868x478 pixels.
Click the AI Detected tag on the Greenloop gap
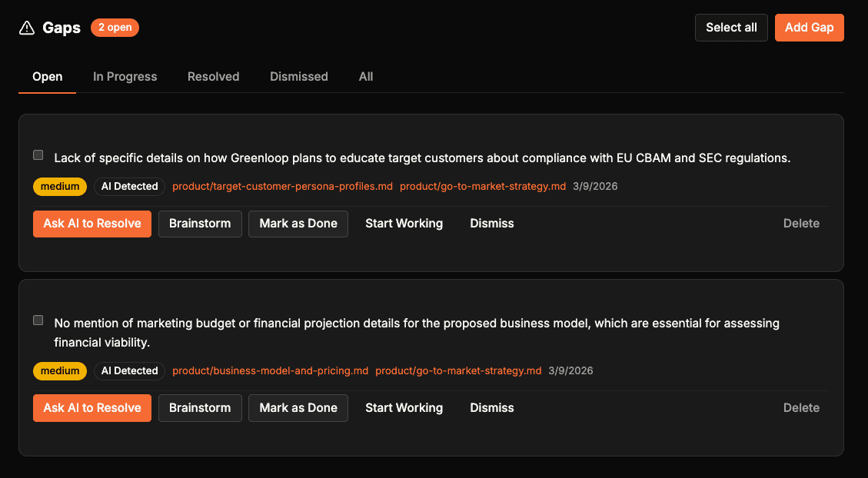point(129,187)
